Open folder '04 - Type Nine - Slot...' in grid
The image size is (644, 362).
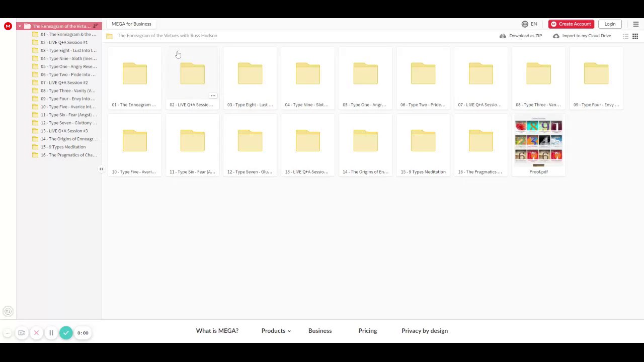pyautogui.click(x=308, y=78)
